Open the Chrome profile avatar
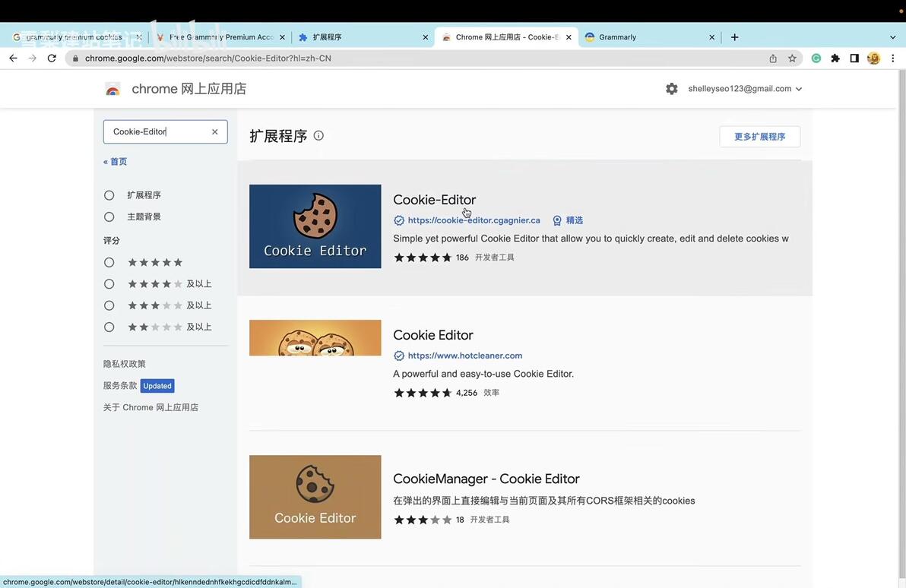Screen dimensions: 906x588 (x=873, y=58)
